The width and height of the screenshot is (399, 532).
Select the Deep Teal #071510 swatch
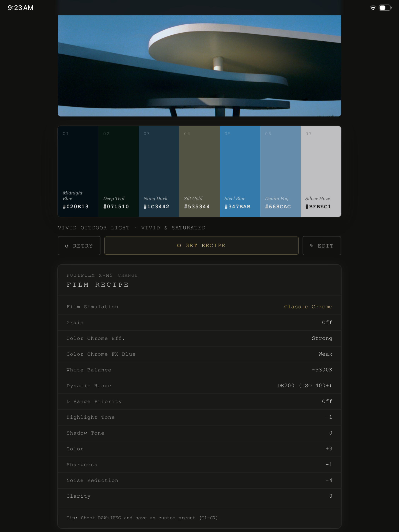(118, 171)
